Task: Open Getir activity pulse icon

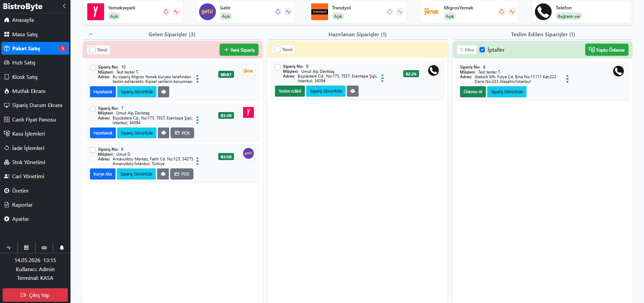Action: 288,12
